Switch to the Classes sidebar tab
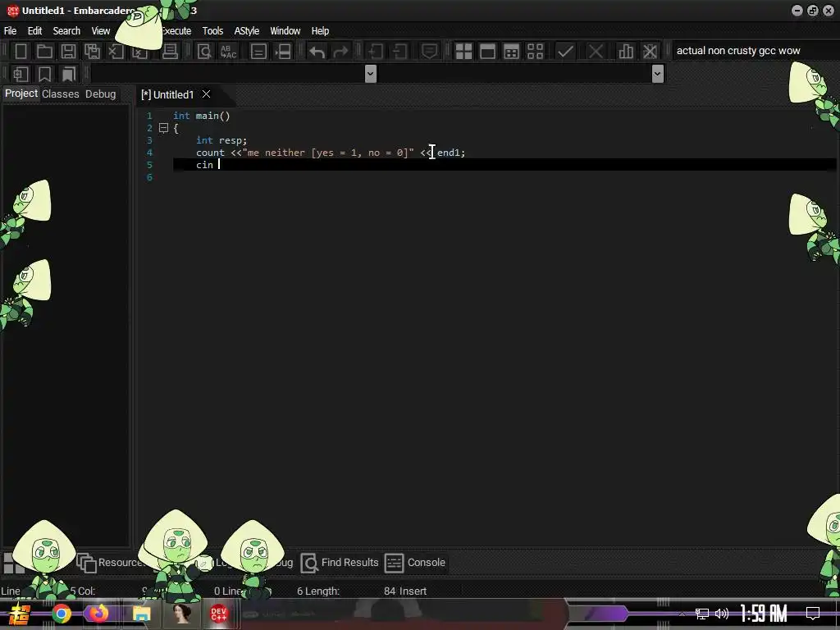 (61, 94)
